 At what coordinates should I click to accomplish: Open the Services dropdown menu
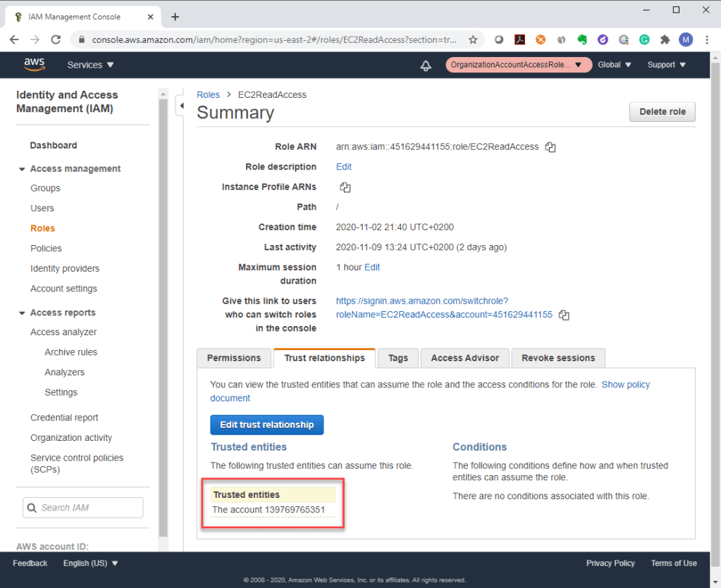click(90, 65)
